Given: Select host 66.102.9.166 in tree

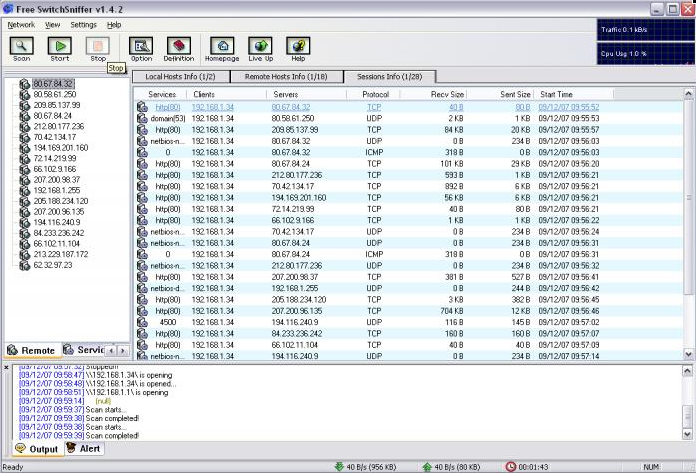Looking at the screenshot, I should point(55,169).
